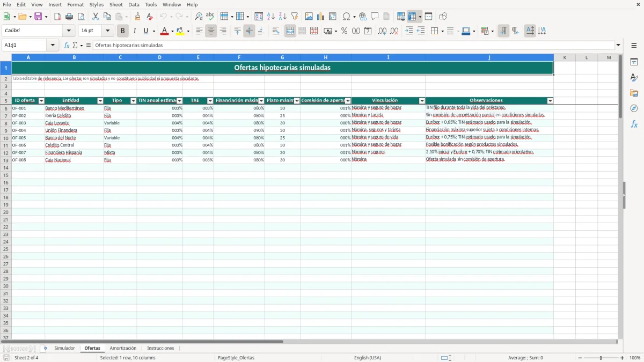Insert a hyperlink
Image resolution: width=644 pixels, height=362 pixels.
coord(363,17)
